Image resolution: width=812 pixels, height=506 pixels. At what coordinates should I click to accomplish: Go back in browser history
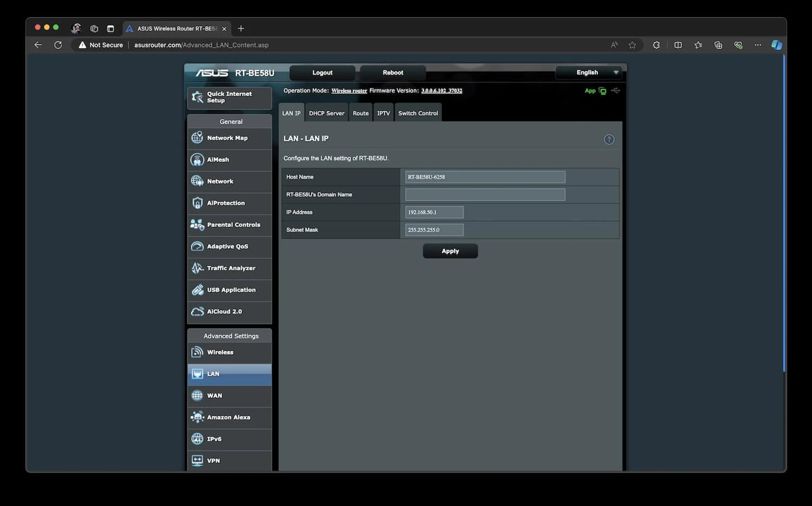(38, 45)
